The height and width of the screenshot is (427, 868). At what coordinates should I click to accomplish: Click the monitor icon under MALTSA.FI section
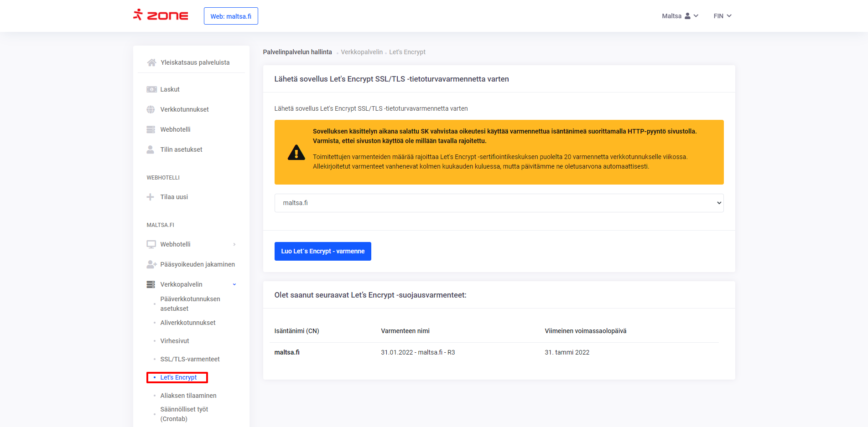coord(151,244)
